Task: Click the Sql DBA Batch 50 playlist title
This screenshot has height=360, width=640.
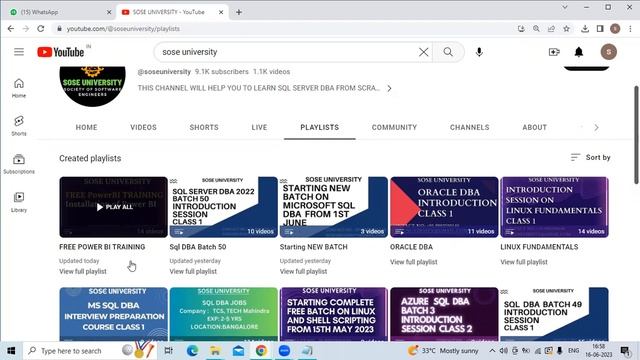Action: pos(198,247)
